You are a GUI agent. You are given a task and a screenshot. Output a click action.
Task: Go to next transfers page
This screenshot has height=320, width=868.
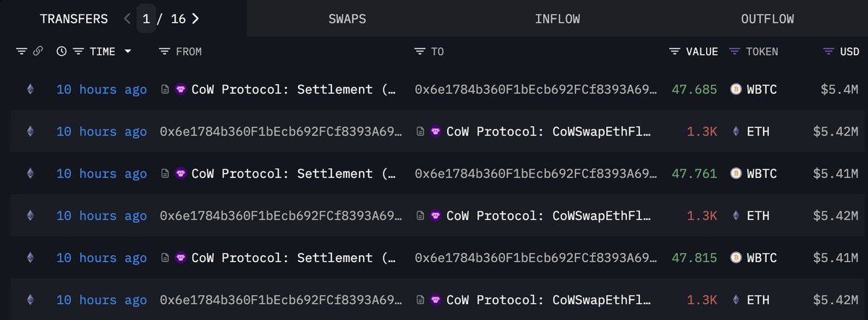(x=195, y=19)
